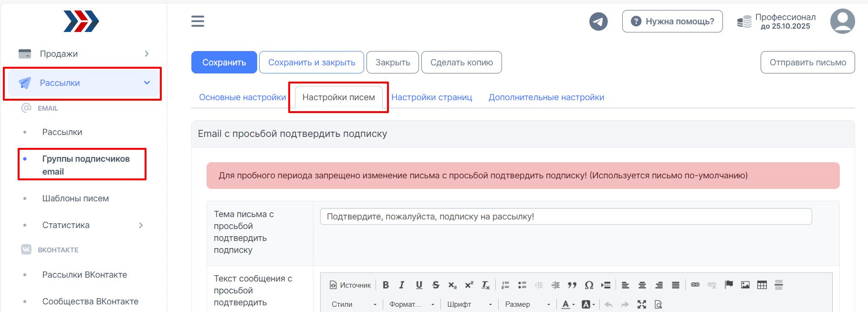Click the Сохранить button
868x312 pixels.
point(224,62)
